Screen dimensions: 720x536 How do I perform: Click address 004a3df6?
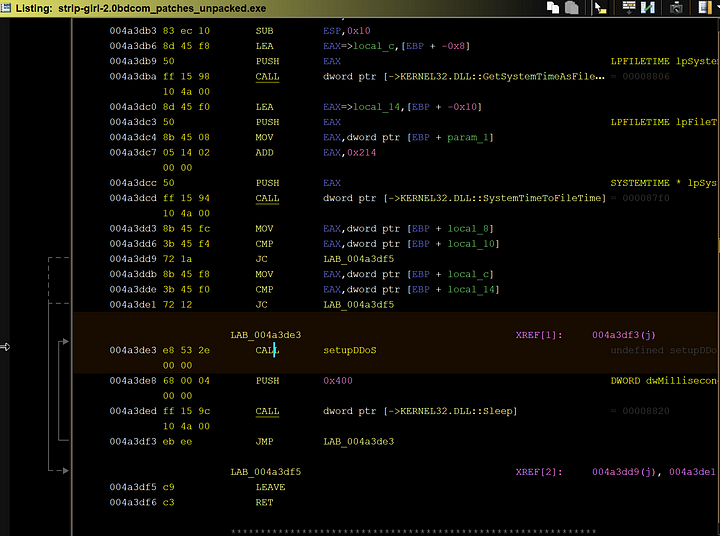coord(133,502)
